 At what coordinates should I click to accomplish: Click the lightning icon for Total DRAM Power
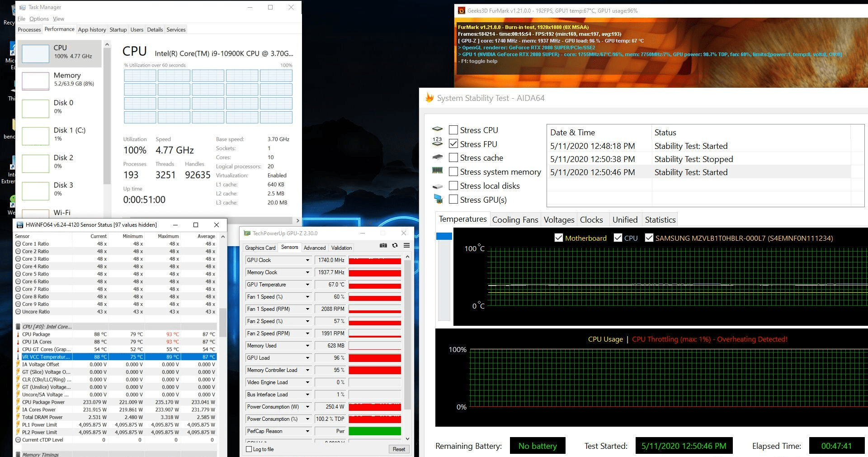pos(18,417)
